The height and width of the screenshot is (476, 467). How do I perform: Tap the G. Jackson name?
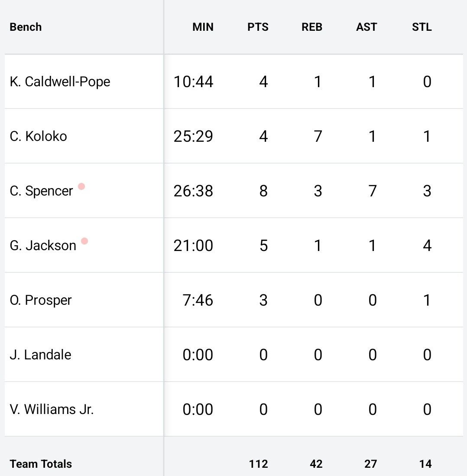point(43,245)
